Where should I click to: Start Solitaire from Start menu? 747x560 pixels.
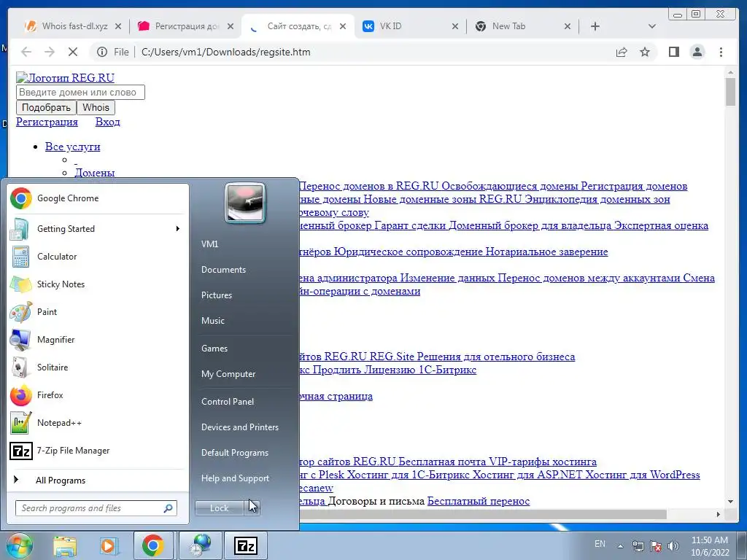point(98,367)
